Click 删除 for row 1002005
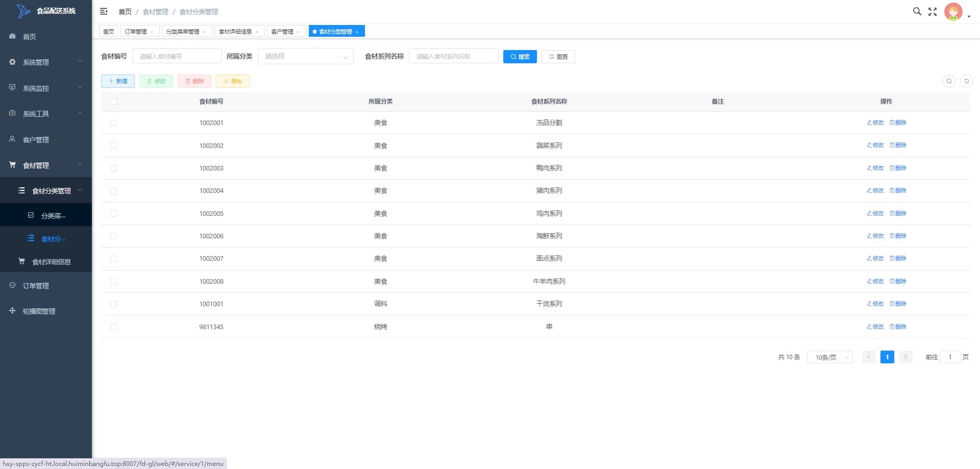 click(898, 214)
